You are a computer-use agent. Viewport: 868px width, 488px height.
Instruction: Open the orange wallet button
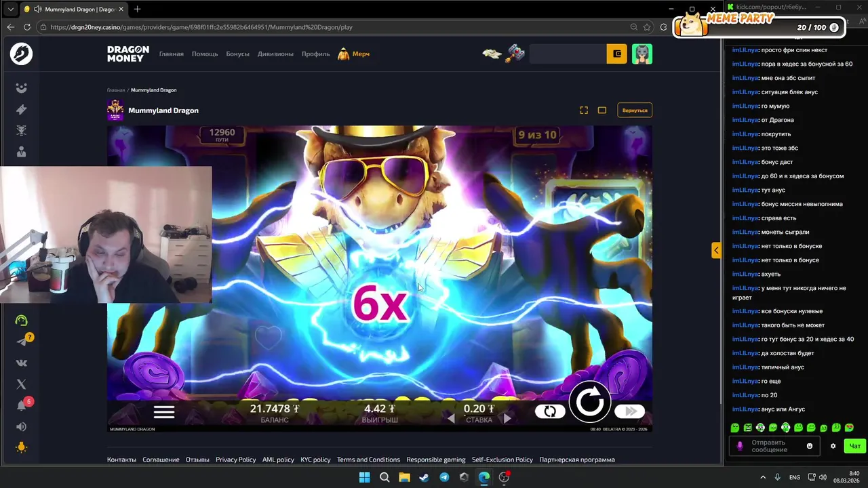coord(617,54)
